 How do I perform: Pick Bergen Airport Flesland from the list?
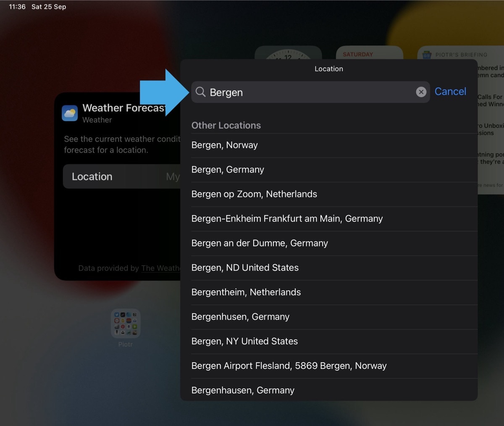point(289,366)
